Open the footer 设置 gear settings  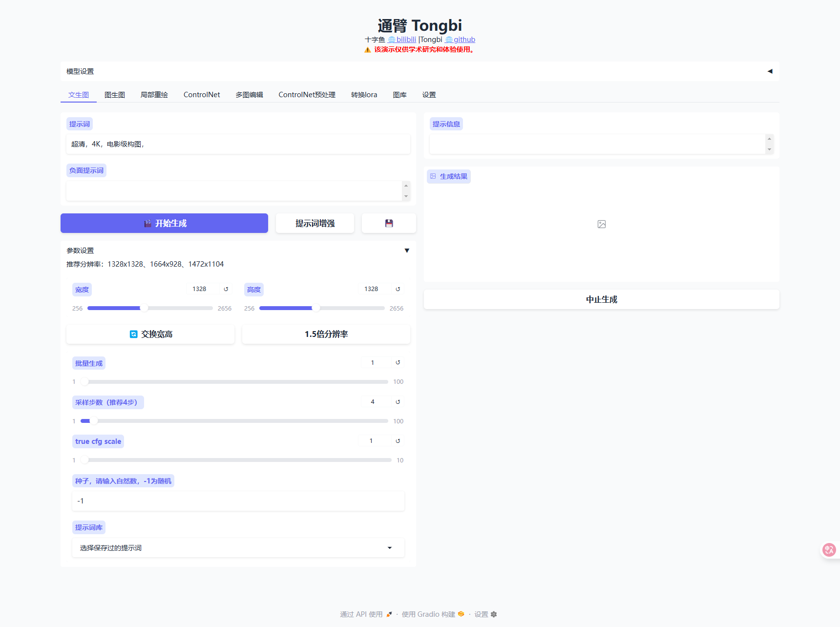pos(485,614)
